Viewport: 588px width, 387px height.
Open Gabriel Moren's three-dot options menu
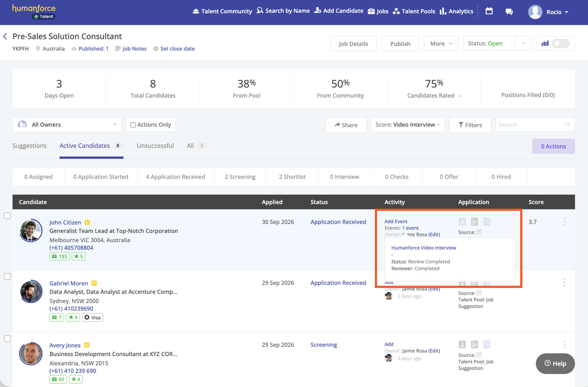click(564, 282)
